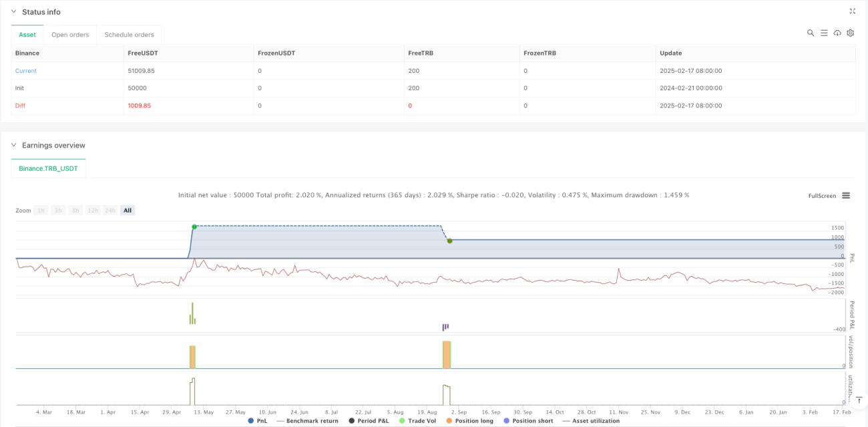Switch to the Schedule orders tab
868x427 pixels.
pyautogui.click(x=129, y=35)
